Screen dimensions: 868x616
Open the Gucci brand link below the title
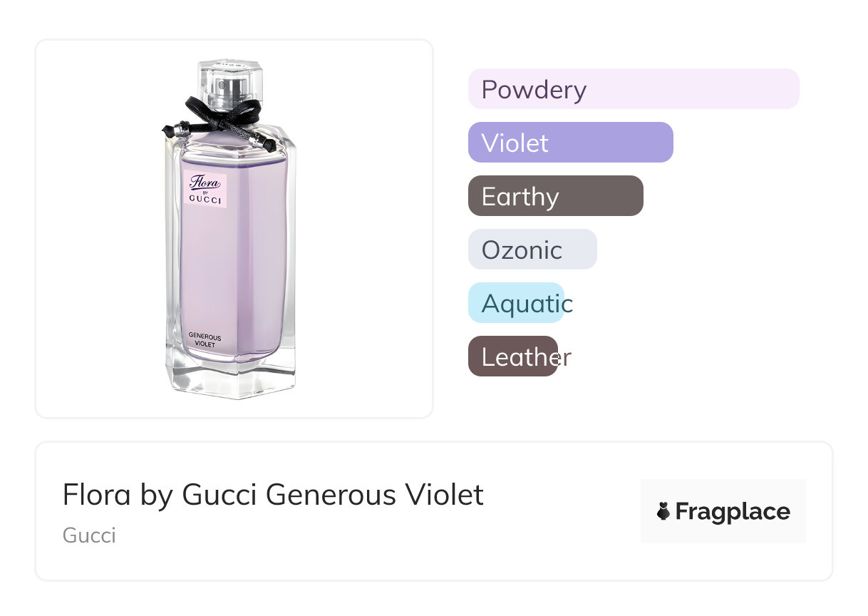click(x=89, y=535)
